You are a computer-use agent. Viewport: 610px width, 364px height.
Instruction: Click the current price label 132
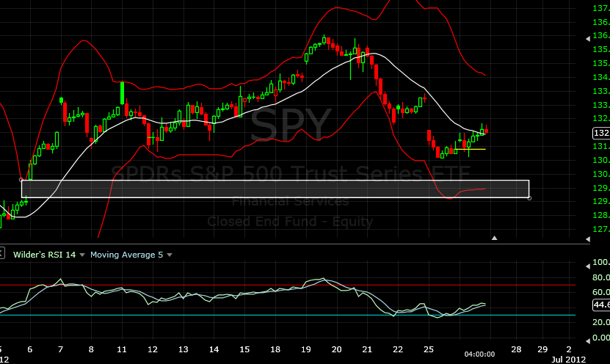pos(601,133)
